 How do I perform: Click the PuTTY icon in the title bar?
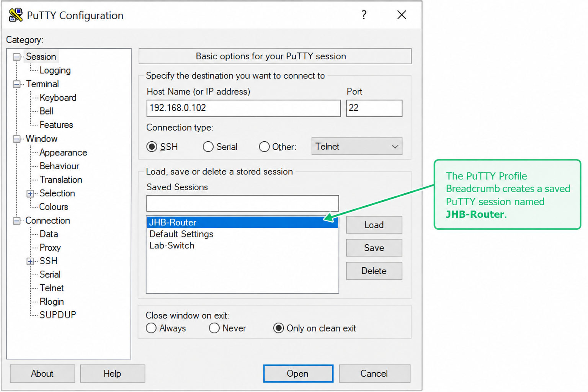pyautogui.click(x=16, y=15)
